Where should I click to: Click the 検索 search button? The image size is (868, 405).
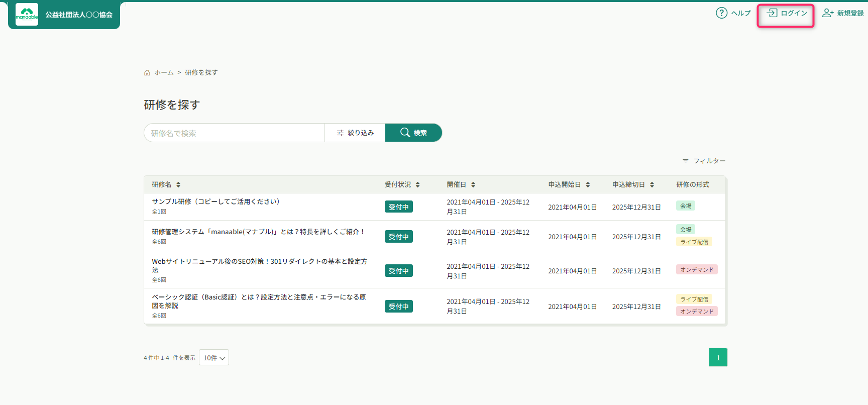(x=413, y=133)
